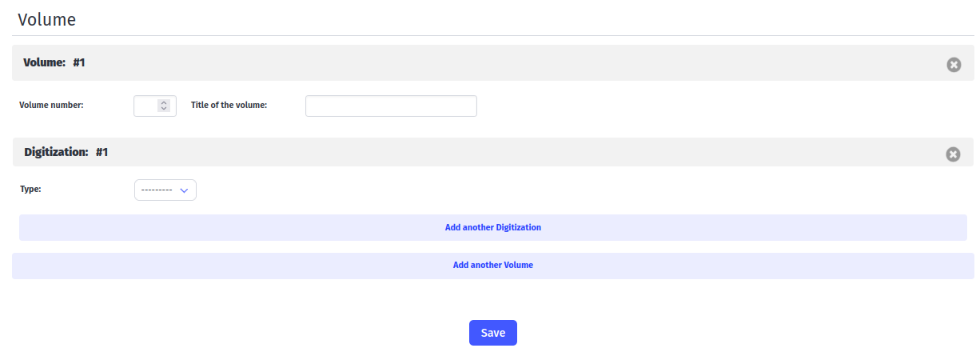Click the "#1" index in Digitization header
980x356 pixels.
point(102,152)
